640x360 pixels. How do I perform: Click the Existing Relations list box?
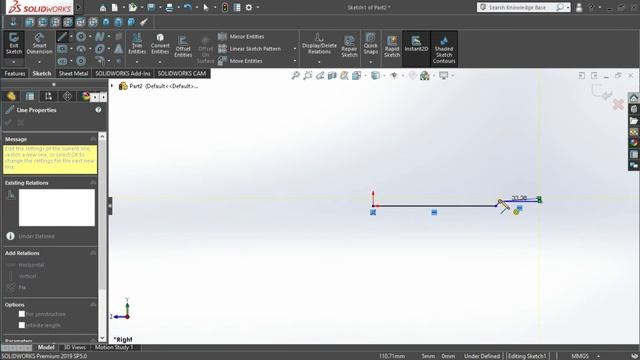(57, 207)
